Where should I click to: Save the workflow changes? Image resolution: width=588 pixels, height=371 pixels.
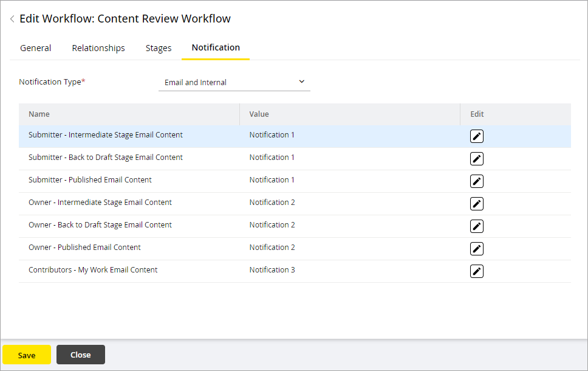27,355
